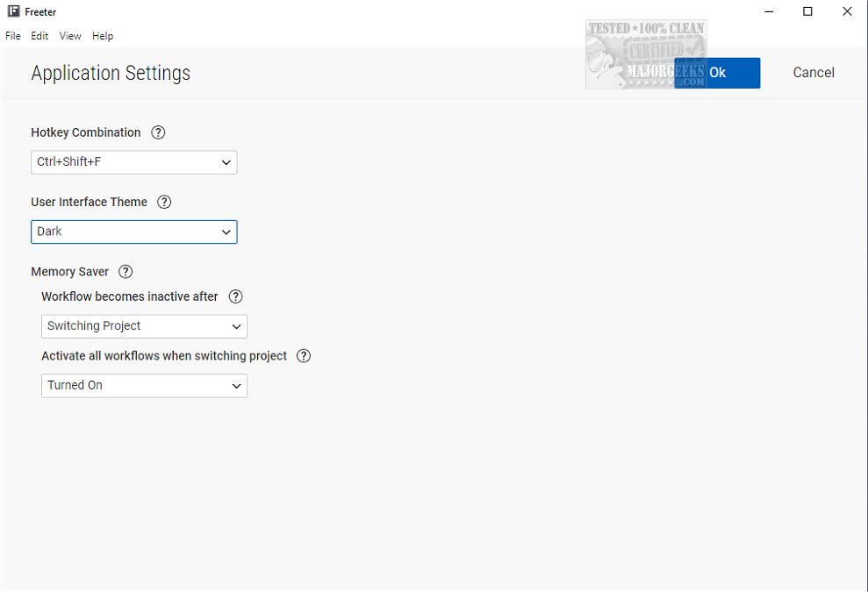Close the Freeter window
The image size is (868, 592).
pos(847,11)
